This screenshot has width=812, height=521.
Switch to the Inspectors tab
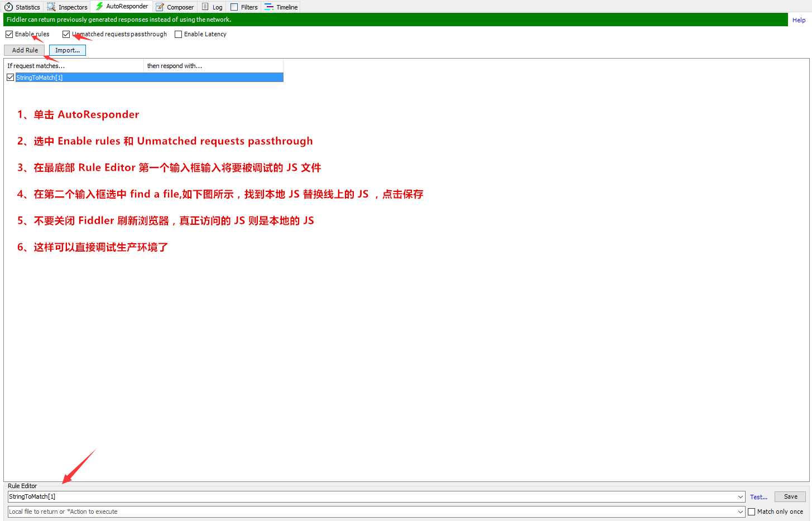click(68, 7)
